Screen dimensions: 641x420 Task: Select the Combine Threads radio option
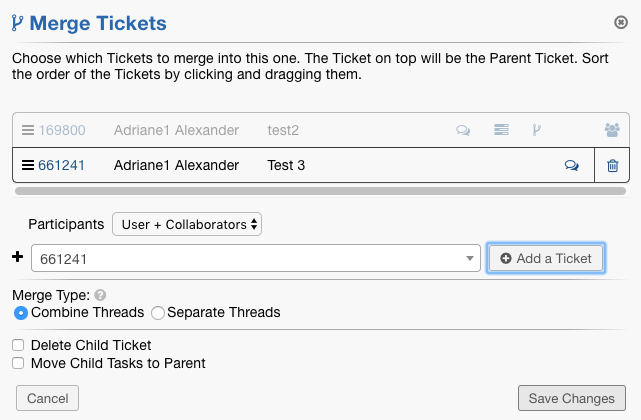pos(21,313)
